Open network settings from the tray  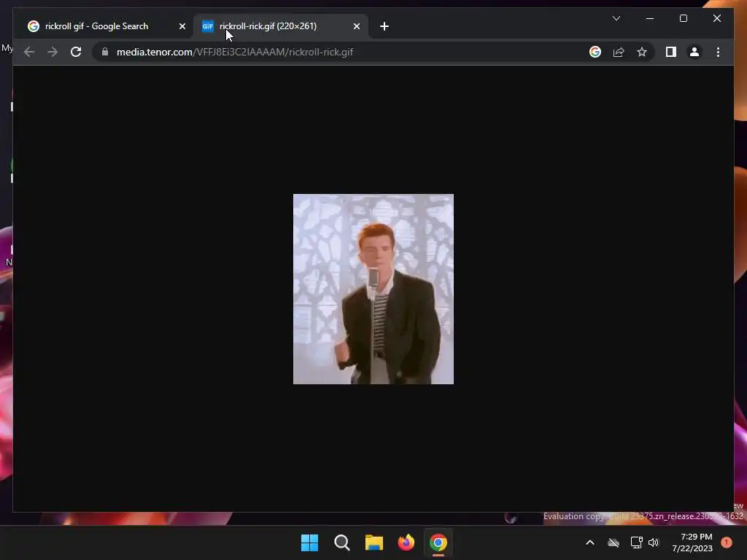636,542
